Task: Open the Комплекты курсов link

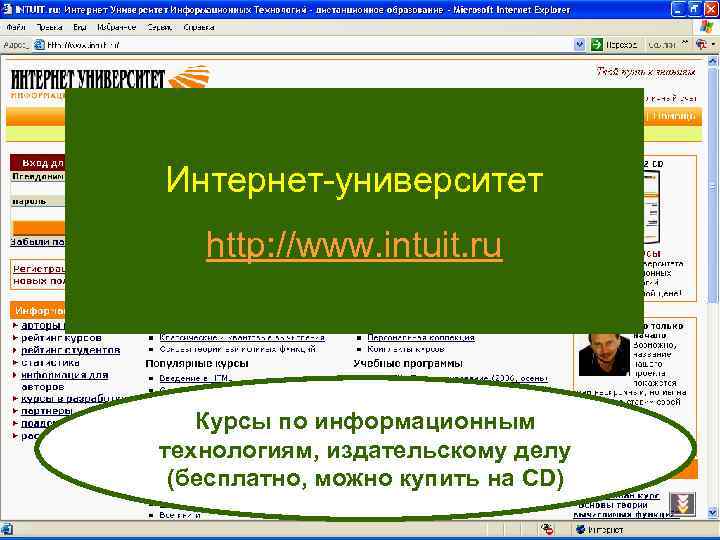Action: click(405, 349)
